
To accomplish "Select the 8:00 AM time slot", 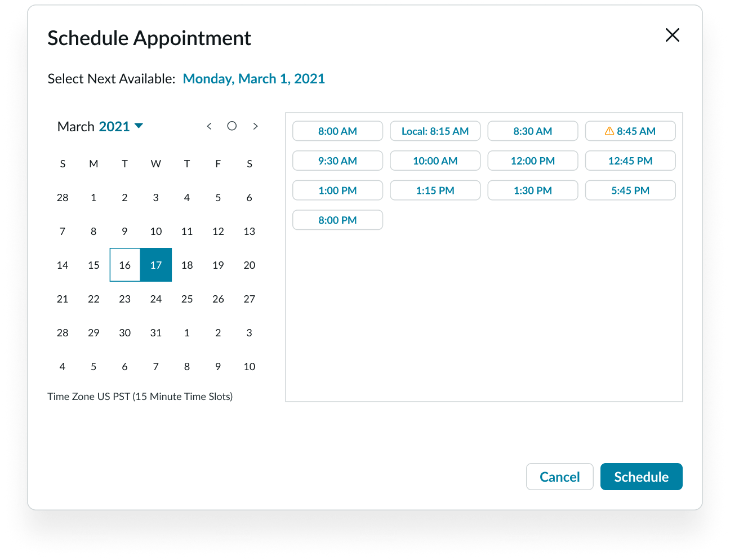I will pyautogui.click(x=337, y=131).
